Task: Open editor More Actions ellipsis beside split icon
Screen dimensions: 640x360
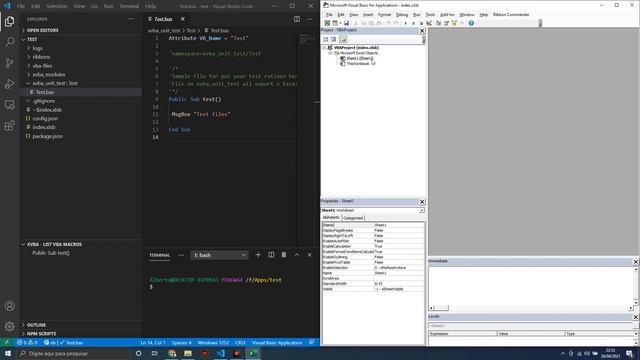Action: coord(309,19)
